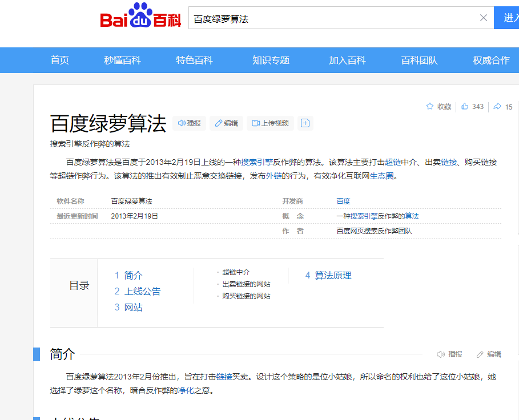The height and width of the screenshot is (420, 519).
Task: Jump to 4 算法原理 in table of contents
Action: [x=328, y=275]
